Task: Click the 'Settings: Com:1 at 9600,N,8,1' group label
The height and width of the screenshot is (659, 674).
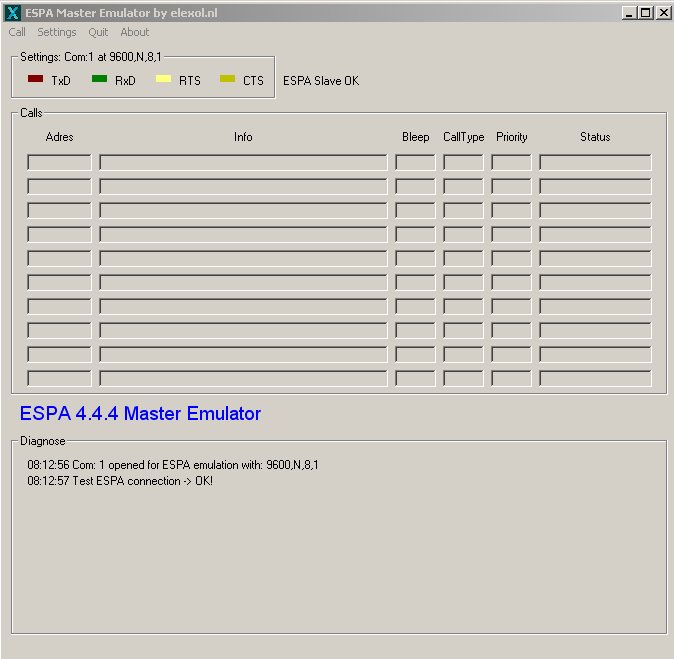Action: [91, 57]
